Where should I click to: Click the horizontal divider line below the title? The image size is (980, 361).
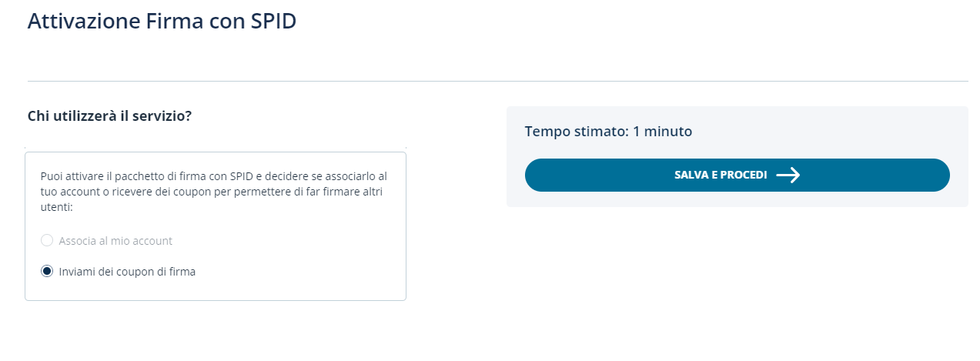[497, 81]
